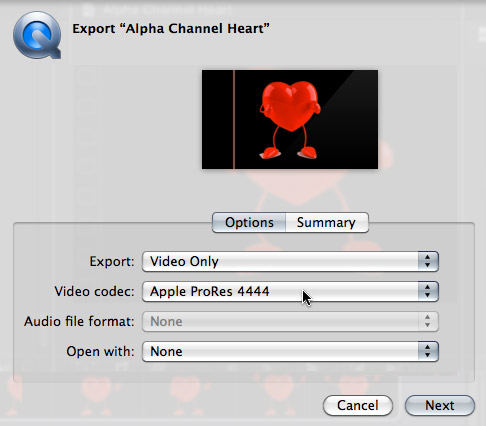Click the vertical red line in preview
Image resolution: width=486 pixels, height=426 pixels.
[234, 119]
